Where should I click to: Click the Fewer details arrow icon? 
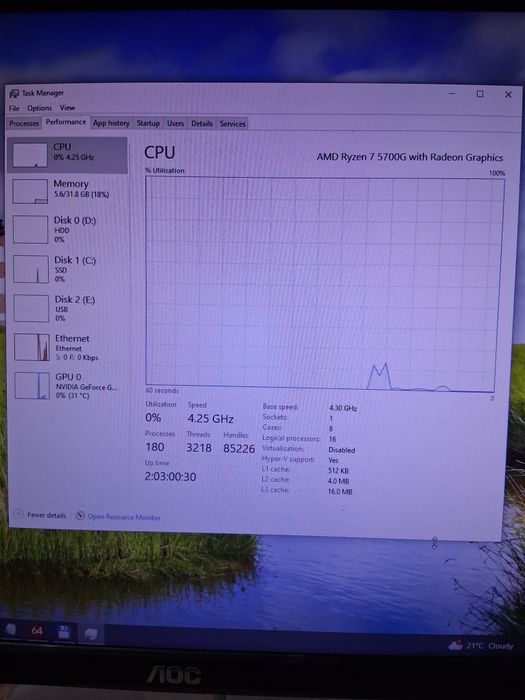[x=18, y=514]
